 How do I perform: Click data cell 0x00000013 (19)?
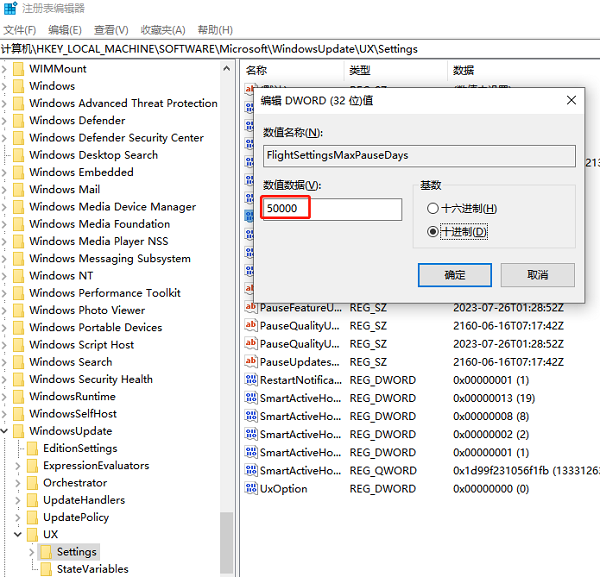click(x=494, y=398)
